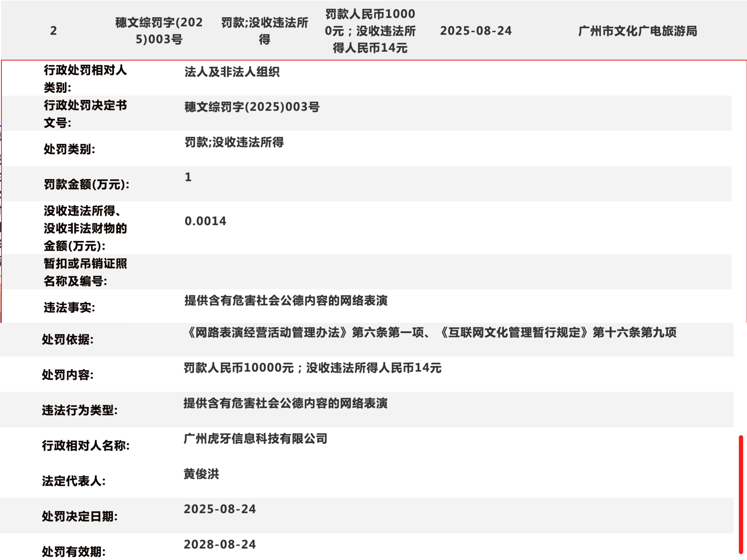Screen dimensions: 747x560
Task: Click 罚款人民币10000元 in the 处罚内容 row
Action: point(239,368)
